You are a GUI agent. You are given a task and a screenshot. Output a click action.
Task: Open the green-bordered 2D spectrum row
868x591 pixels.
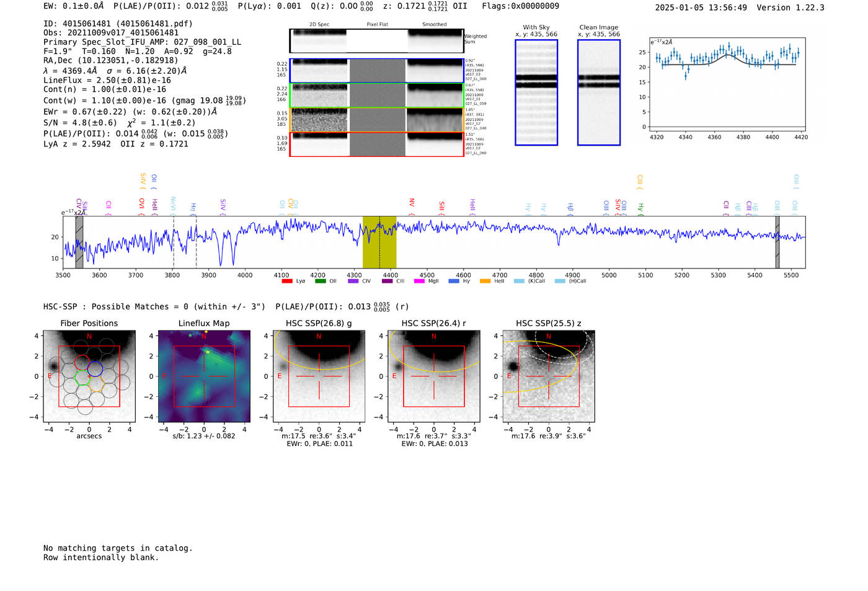click(376, 96)
